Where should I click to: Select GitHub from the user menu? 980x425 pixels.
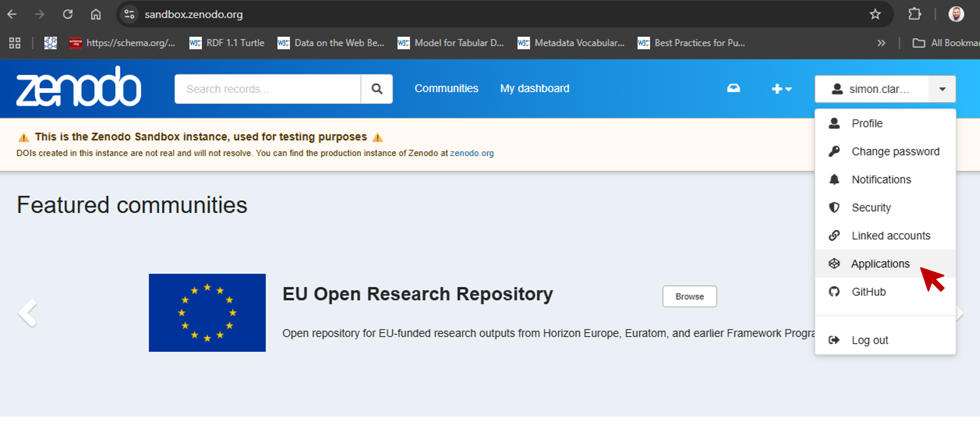885,292
